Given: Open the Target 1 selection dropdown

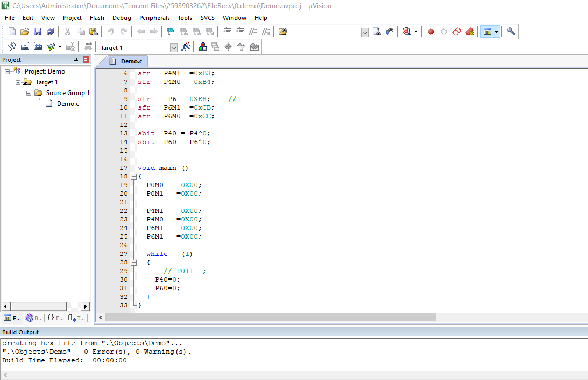Looking at the screenshot, I should pos(173,48).
